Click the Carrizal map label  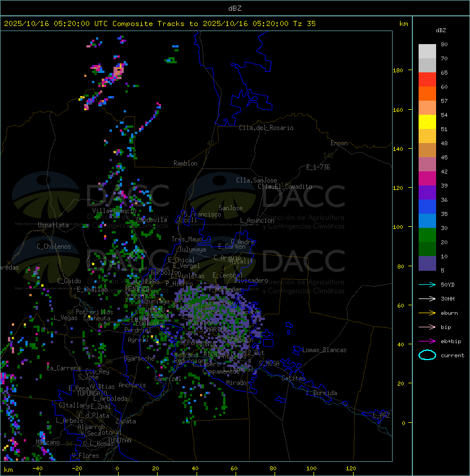(167, 379)
